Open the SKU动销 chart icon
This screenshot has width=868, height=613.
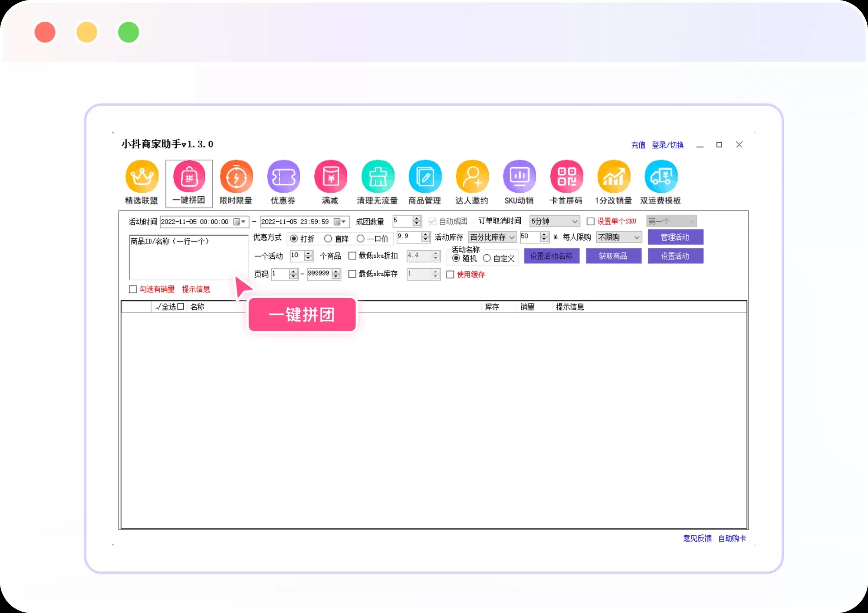[519, 177]
